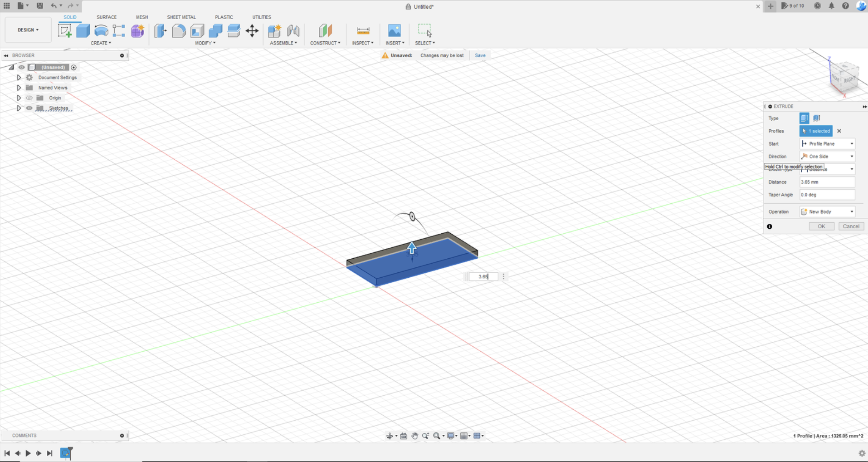Image resolution: width=868 pixels, height=462 pixels.
Task: Switch to the SURFACE tab
Action: pos(107,17)
